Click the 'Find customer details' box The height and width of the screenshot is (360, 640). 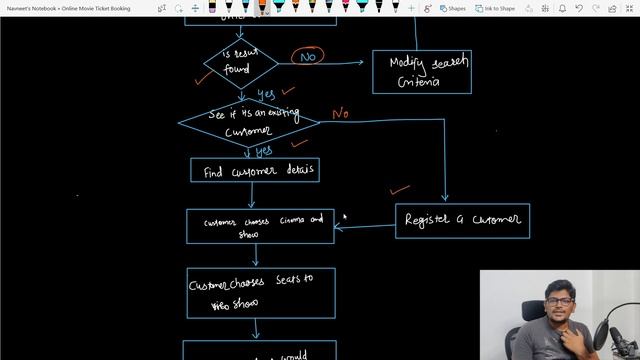(x=255, y=170)
